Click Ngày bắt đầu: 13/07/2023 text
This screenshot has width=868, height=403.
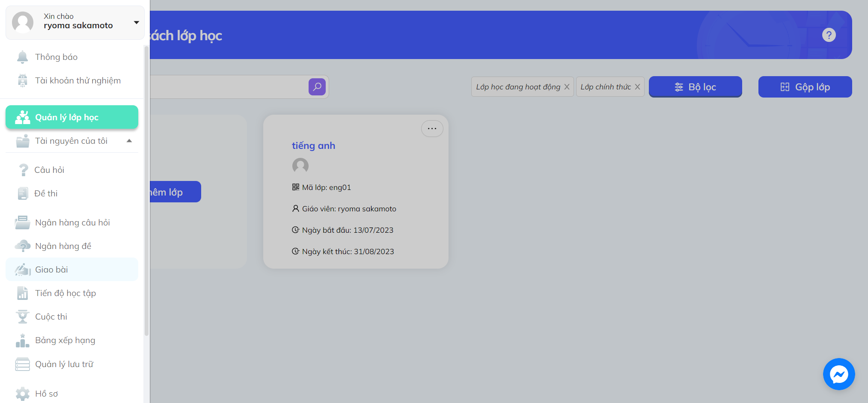(348, 230)
